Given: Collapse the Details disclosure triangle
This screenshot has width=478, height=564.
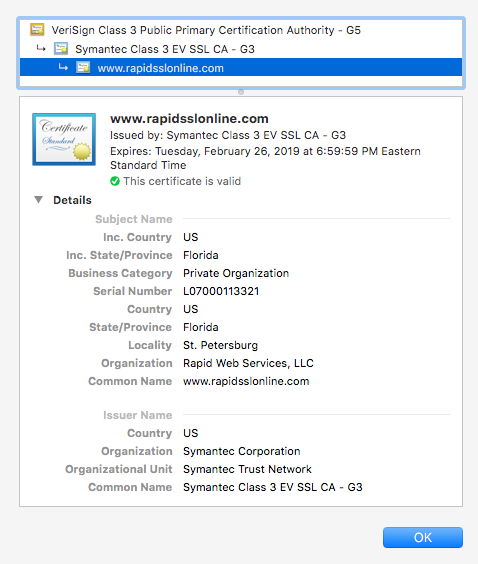Looking at the screenshot, I should coord(38,200).
